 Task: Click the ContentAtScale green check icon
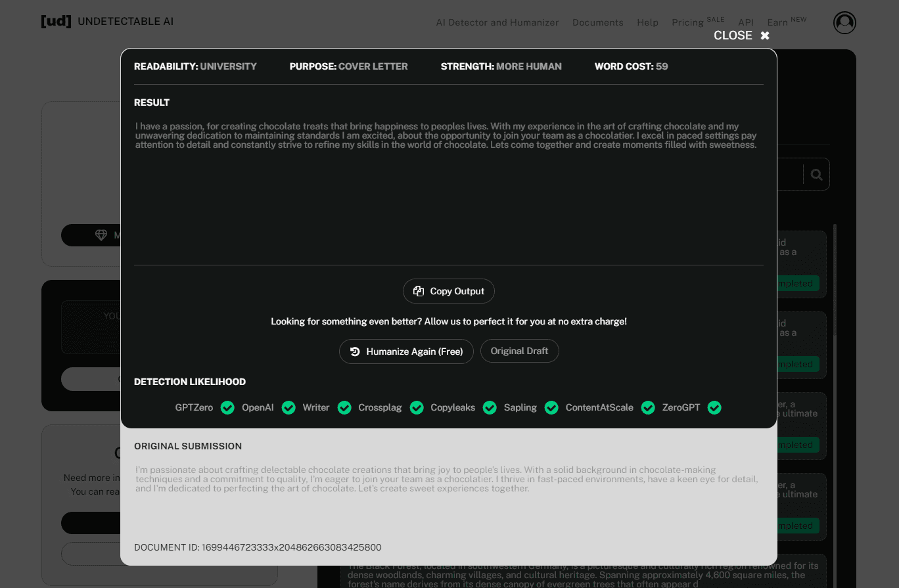point(648,408)
